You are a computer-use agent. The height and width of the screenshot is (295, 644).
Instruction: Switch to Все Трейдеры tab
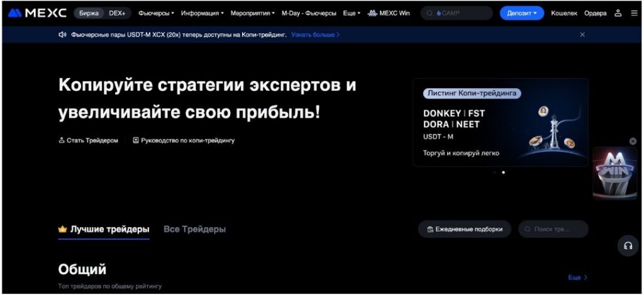coord(195,229)
